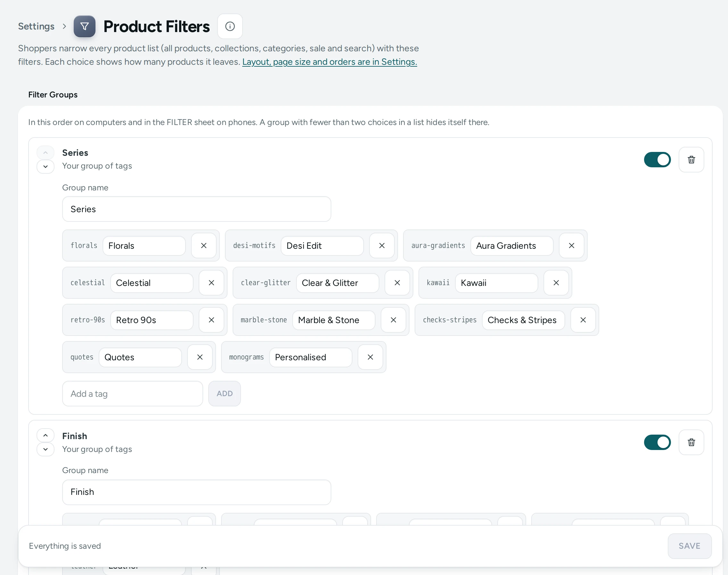Edit the Retro 90s label field
This screenshot has height=575, width=728.
(x=152, y=320)
